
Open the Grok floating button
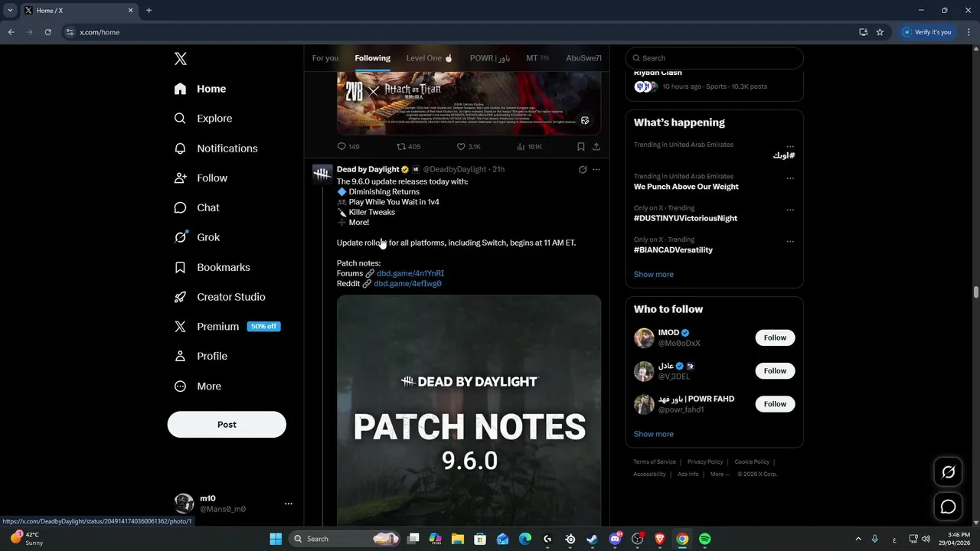pos(948,472)
